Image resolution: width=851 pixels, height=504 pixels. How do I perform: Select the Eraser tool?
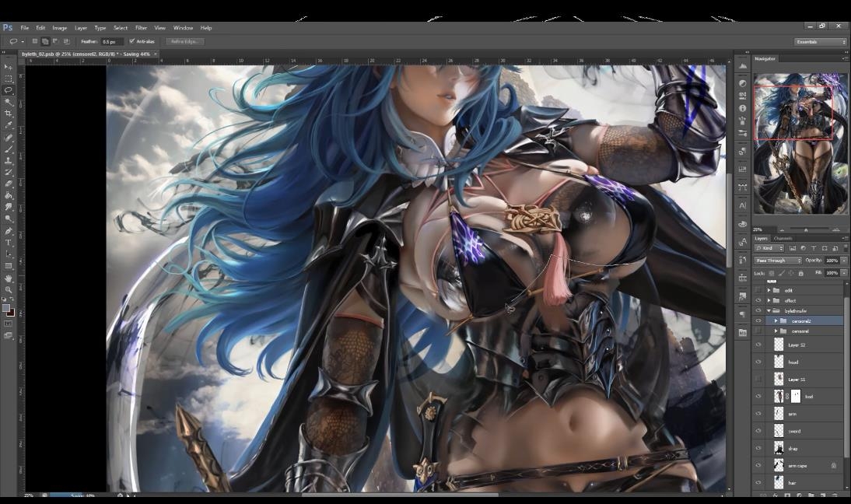(x=8, y=184)
